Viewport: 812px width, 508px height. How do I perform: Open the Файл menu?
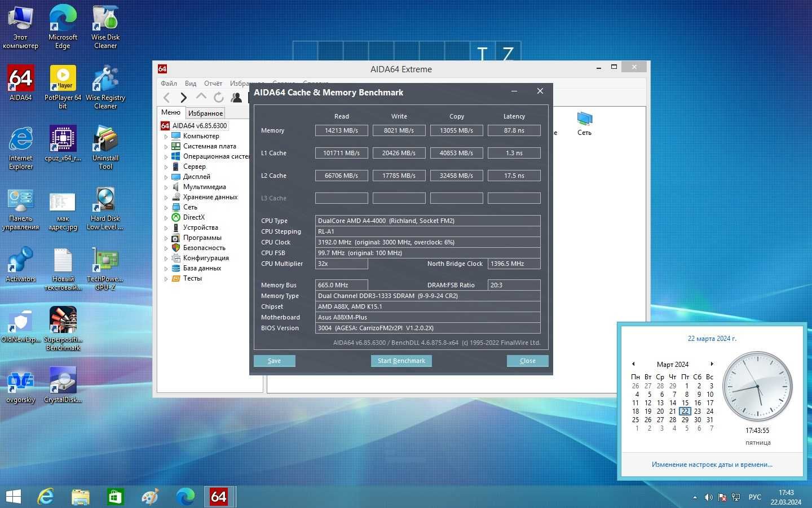[x=169, y=84]
